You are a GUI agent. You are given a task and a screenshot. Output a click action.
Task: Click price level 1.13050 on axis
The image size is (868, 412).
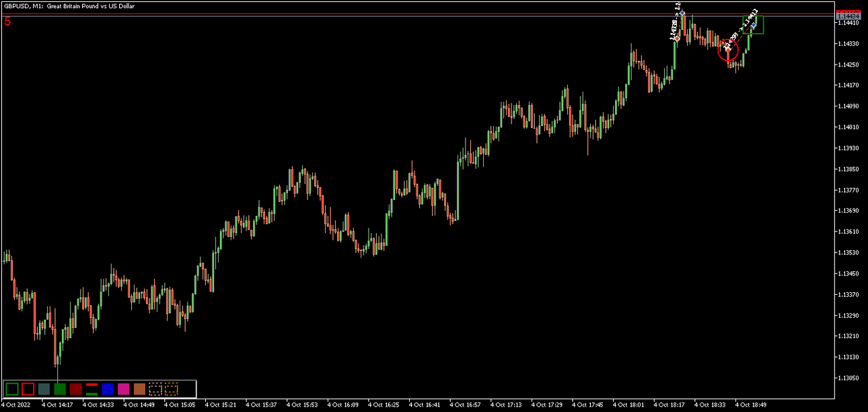[x=849, y=378]
